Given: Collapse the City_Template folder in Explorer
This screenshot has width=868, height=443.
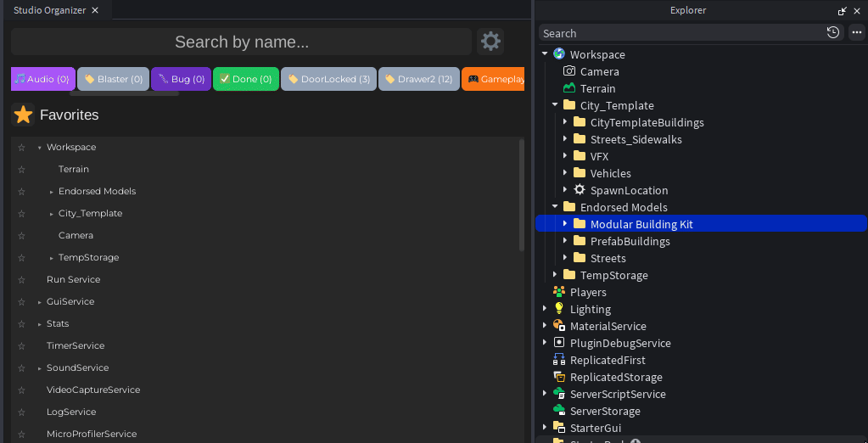Looking at the screenshot, I should (555, 105).
